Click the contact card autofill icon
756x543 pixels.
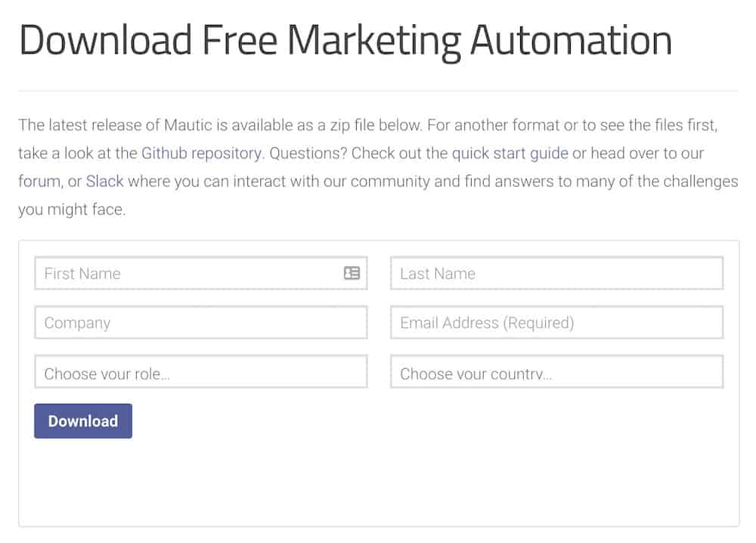(352, 273)
